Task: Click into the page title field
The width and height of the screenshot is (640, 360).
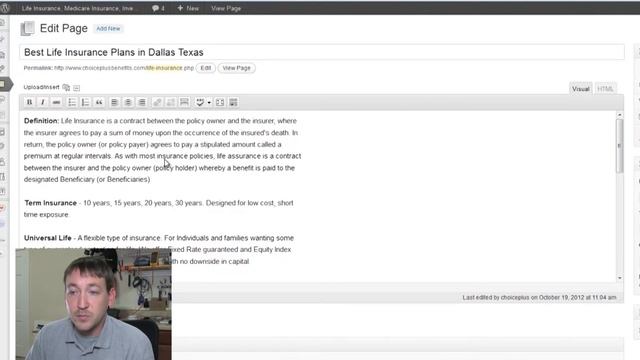Action: [x=322, y=52]
